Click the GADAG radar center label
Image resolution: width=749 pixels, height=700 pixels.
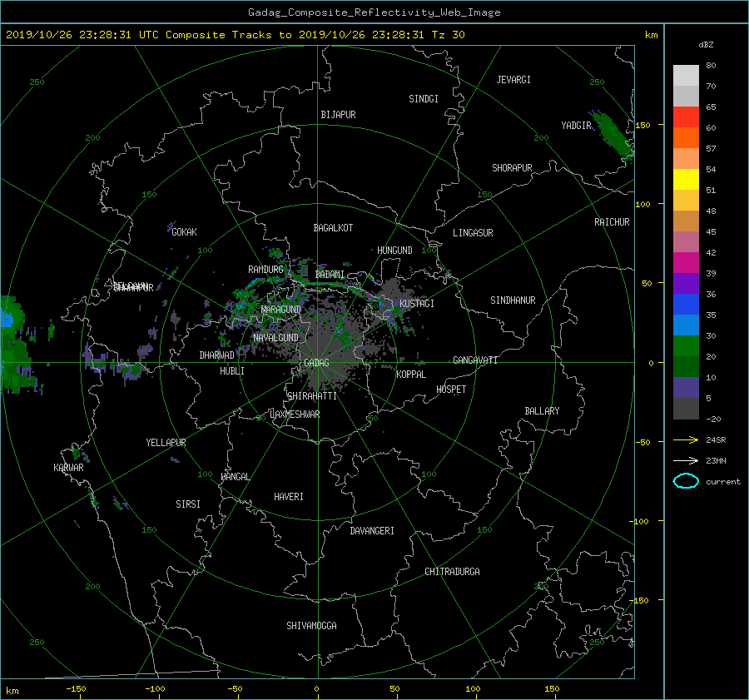pyautogui.click(x=316, y=363)
